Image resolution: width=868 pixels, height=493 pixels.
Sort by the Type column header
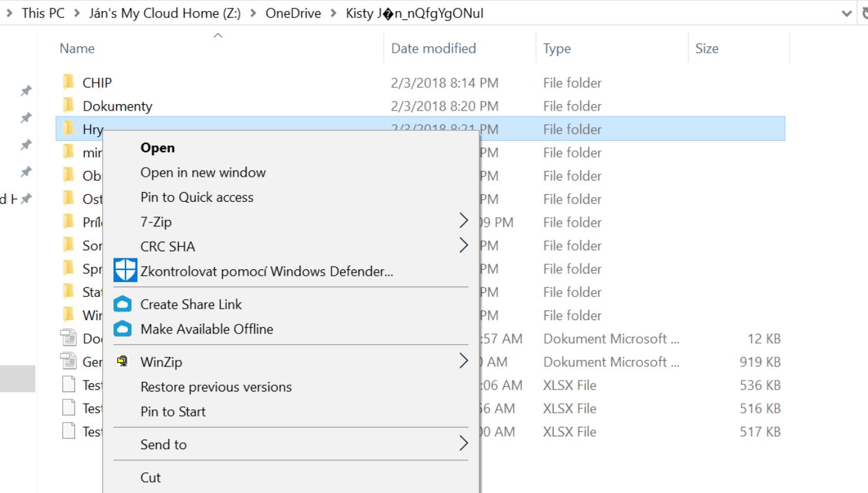(x=557, y=49)
